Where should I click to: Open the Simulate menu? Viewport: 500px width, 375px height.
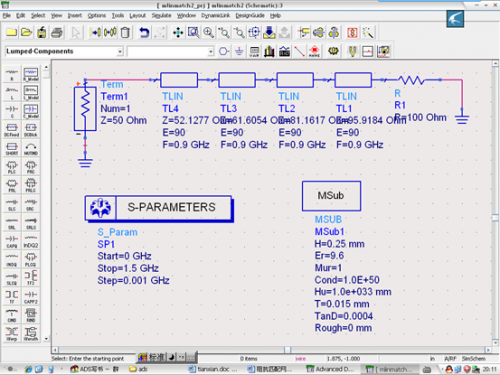point(161,16)
